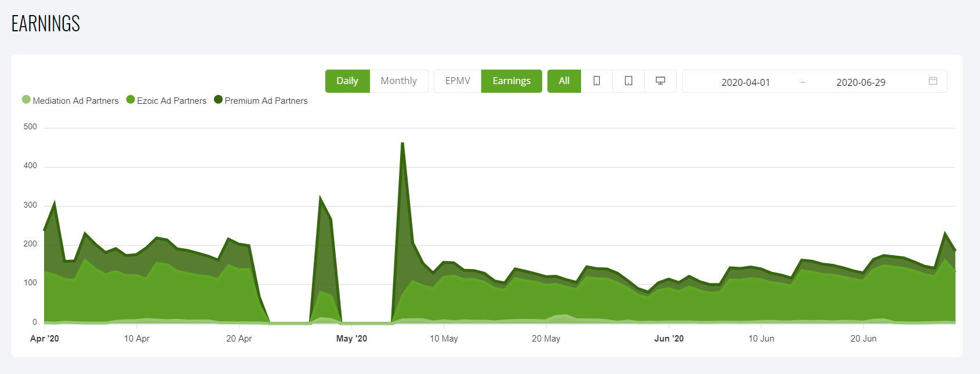Filter earnings by mobile phone devices
Image resolution: width=980 pixels, height=374 pixels.
pyautogui.click(x=596, y=81)
